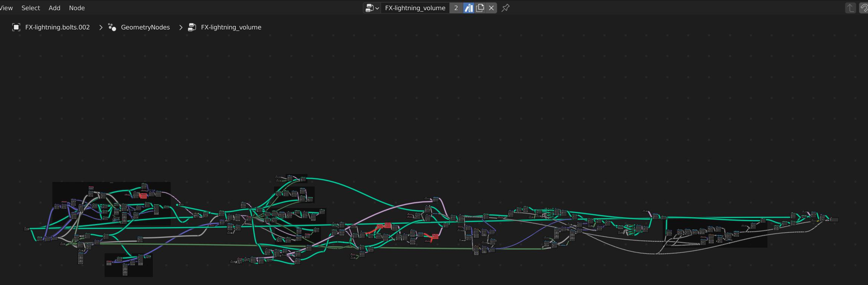The width and height of the screenshot is (868, 285).
Task: Click the FX-lightning_volume breadcrumb
Action: click(x=231, y=27)
